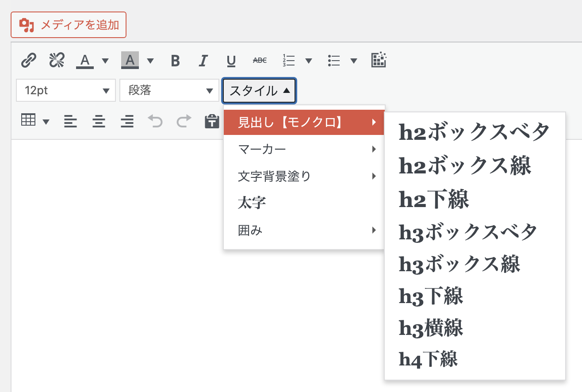582x392 pixels.
Task: Open the 12pt font size dropdown
Action: coord(66,91)
